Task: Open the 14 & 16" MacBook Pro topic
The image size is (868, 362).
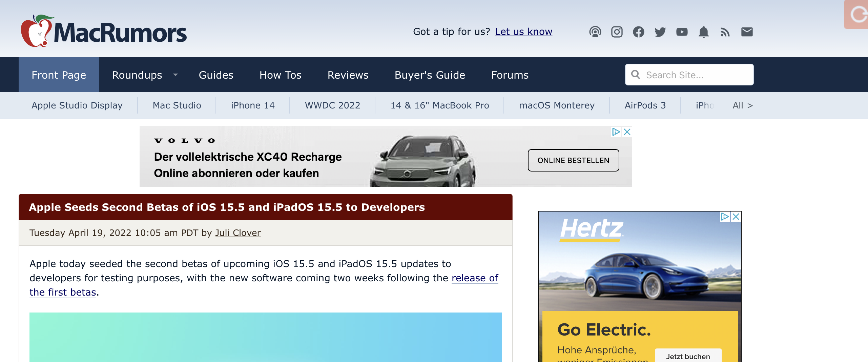Action: [440, 105]
